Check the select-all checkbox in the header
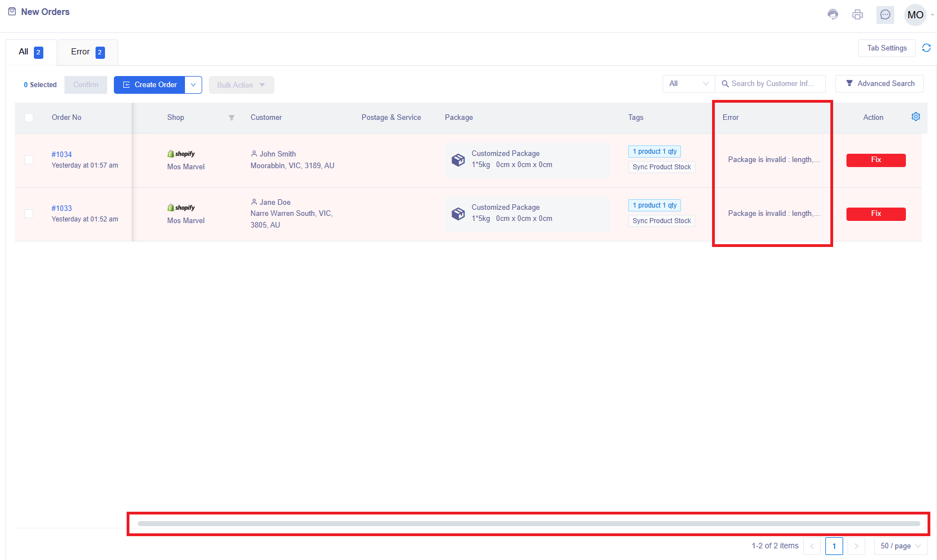The image size is (937, 560). [x=29, y=117]
